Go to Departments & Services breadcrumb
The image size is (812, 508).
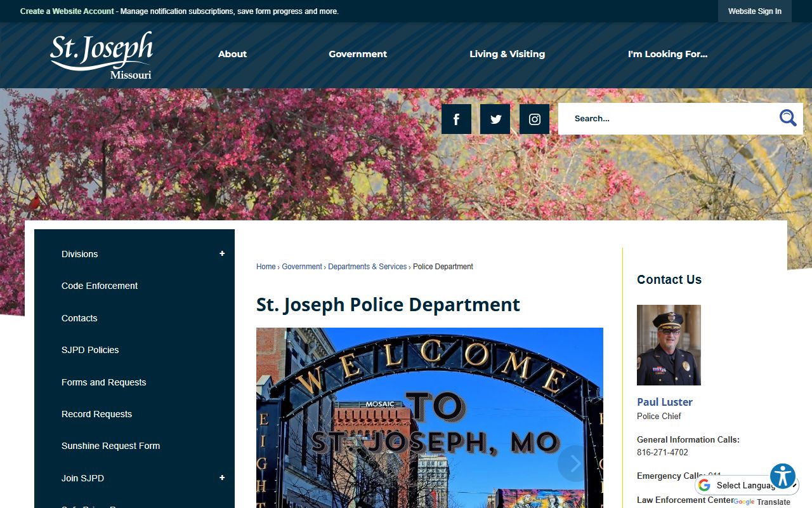tap(367, 267)
